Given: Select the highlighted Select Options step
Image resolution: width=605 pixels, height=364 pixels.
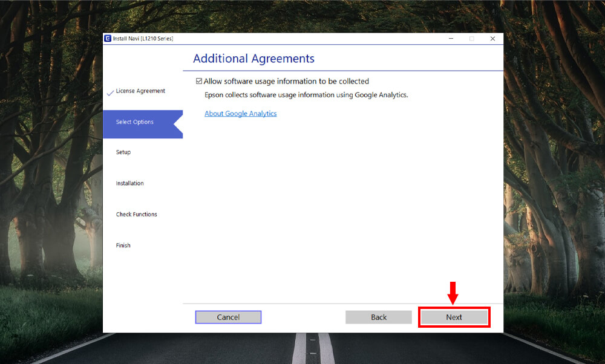Looking at the screenshot, I should tap(135, 122).
